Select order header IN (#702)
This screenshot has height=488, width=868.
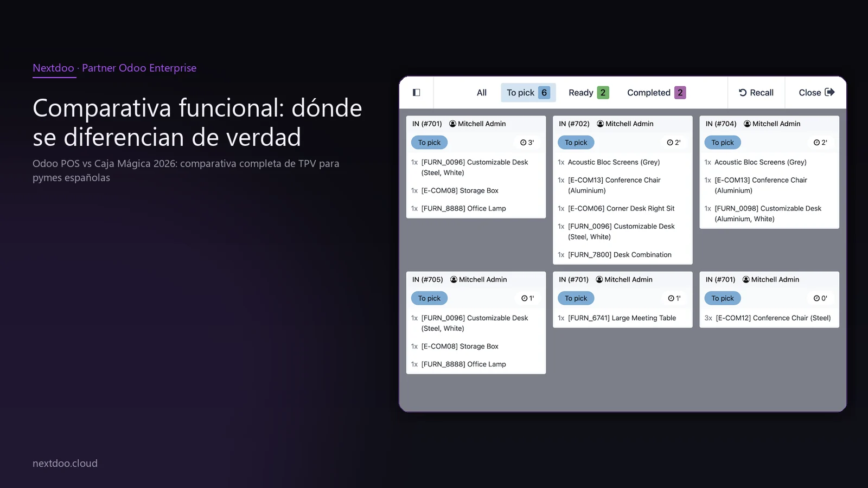click(x=574, y=124)
